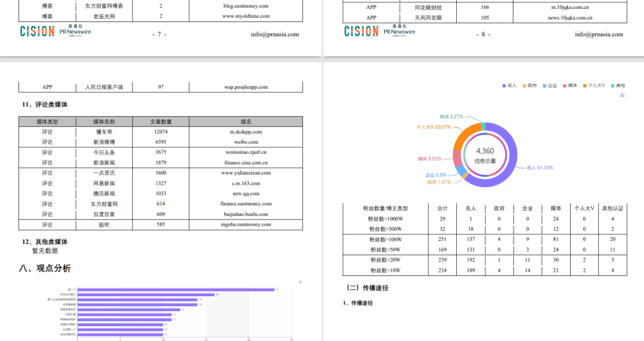This screenshot has height=341, width=644.
Task: Toggle the 名人 legend item in donut chart
Action: tap(510, 86)
